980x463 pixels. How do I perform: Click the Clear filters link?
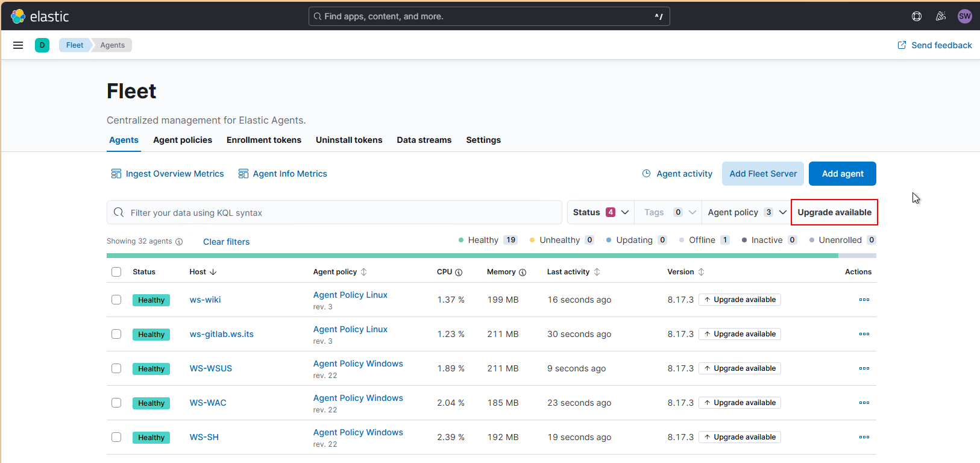pyautogui.click(x=226, y=242)
